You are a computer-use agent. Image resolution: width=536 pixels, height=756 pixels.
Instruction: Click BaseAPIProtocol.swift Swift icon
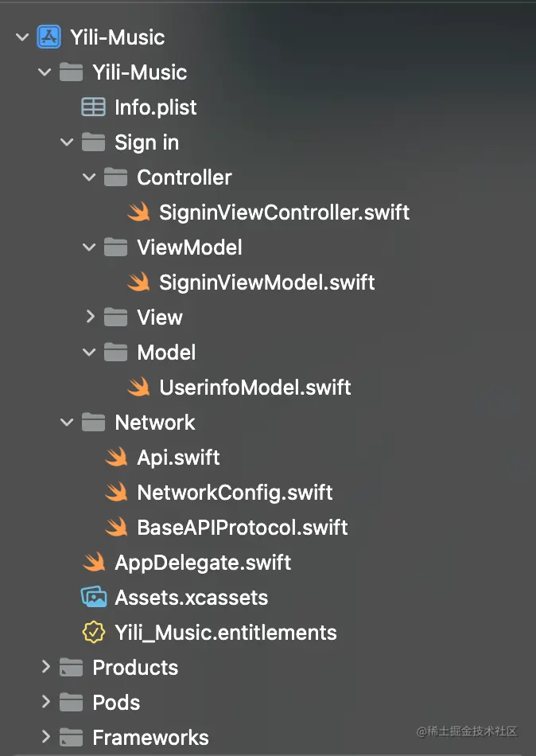coord(116,528)
